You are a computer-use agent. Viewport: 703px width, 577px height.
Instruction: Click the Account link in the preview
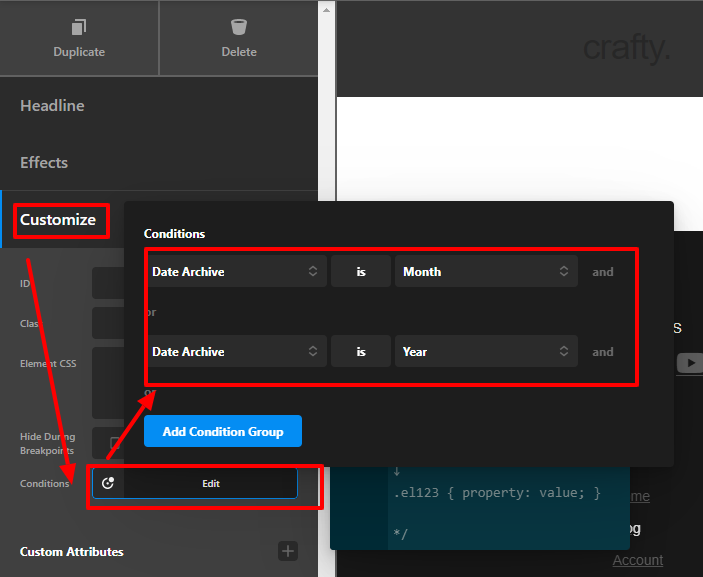637,560
